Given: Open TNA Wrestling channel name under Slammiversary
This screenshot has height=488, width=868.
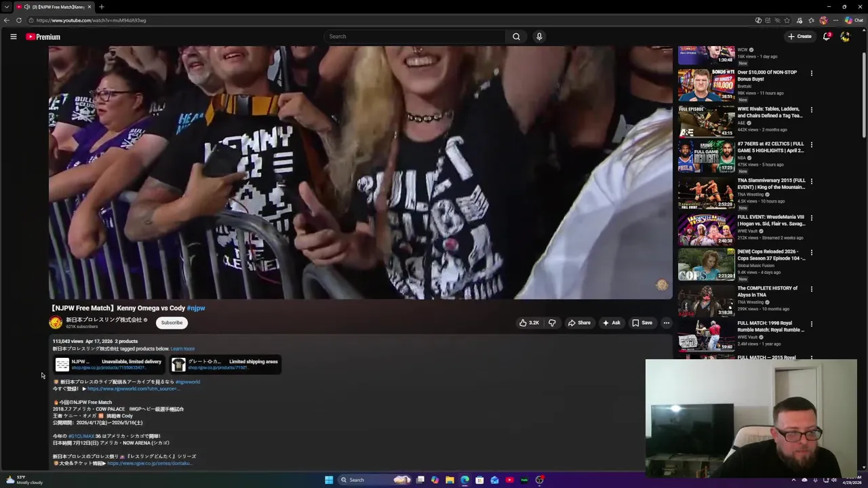Looking at the screenshot, I should (x=751, y=195).
